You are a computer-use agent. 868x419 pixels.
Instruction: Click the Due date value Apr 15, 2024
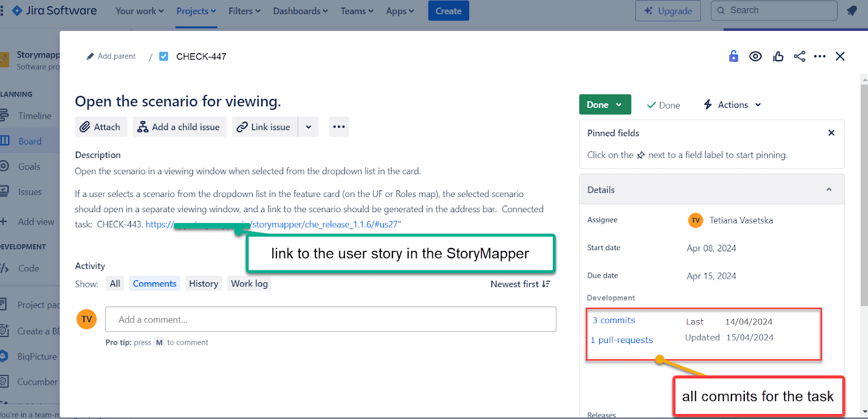(711, 276)
